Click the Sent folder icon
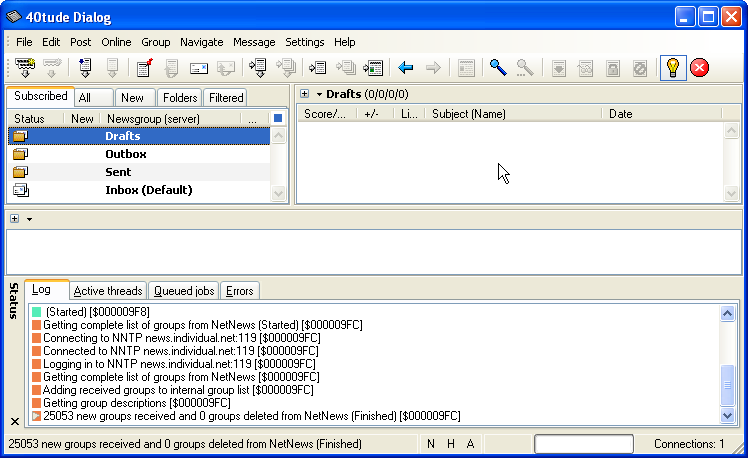The image size is (748, 458). click(x=21, y=172)
